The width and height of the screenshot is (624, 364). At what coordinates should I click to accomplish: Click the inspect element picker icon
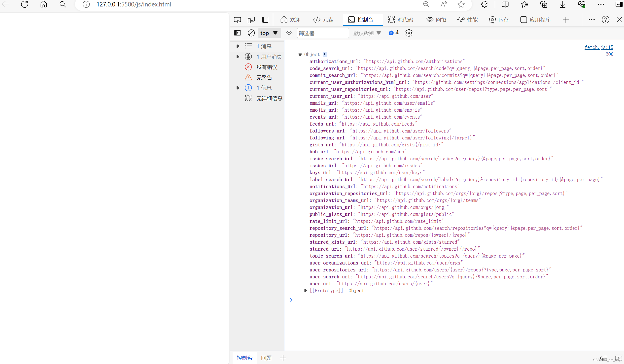point(237,20)
